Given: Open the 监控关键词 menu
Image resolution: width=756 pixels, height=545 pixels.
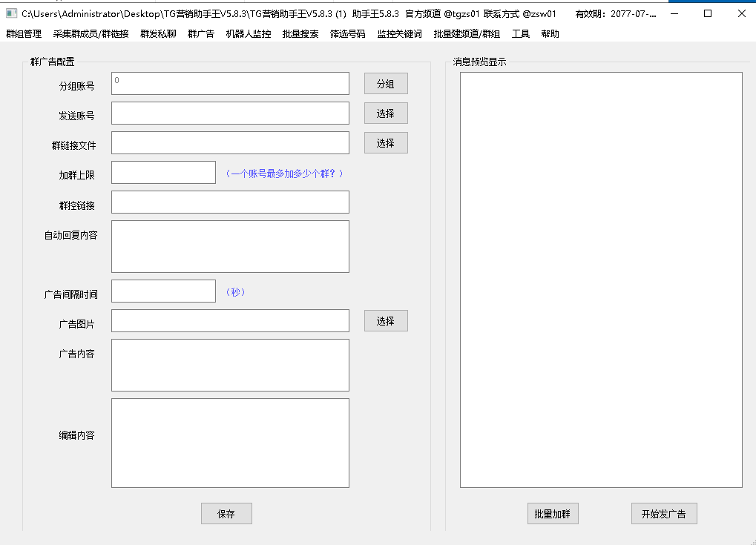Looking at the screenshot, I should [399, 34].
